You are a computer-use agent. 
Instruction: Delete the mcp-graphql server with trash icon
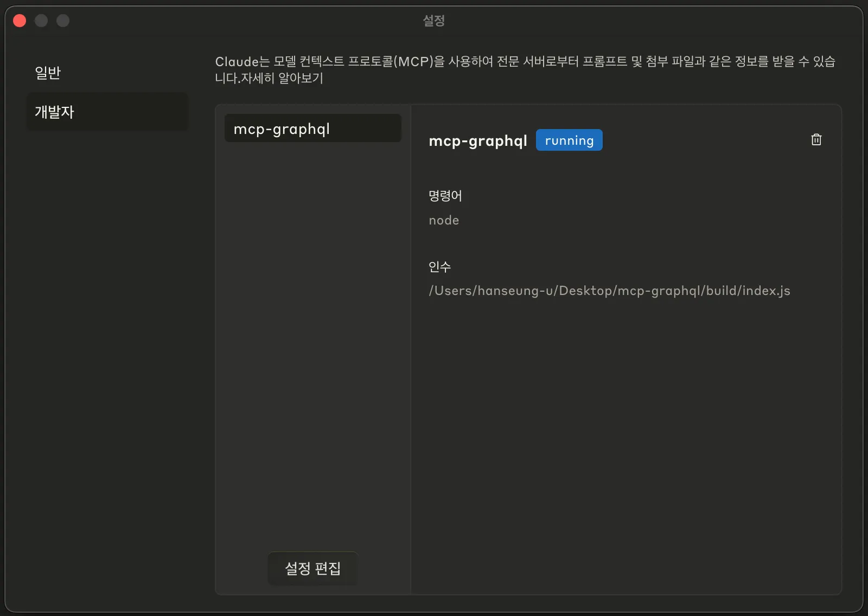click(x=816, y=140)
